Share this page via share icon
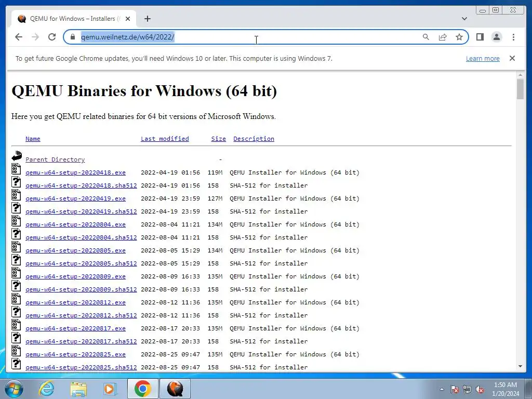This screenshot has width=532, height=399. point(443,37)
